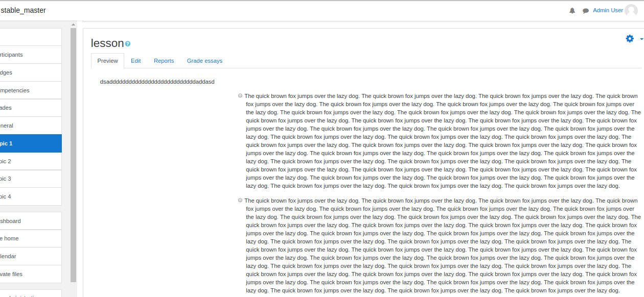Viewport: 644px width, 297px height.
Task: Select Topic 4 in the side navigation
Action: pos(31,196)
